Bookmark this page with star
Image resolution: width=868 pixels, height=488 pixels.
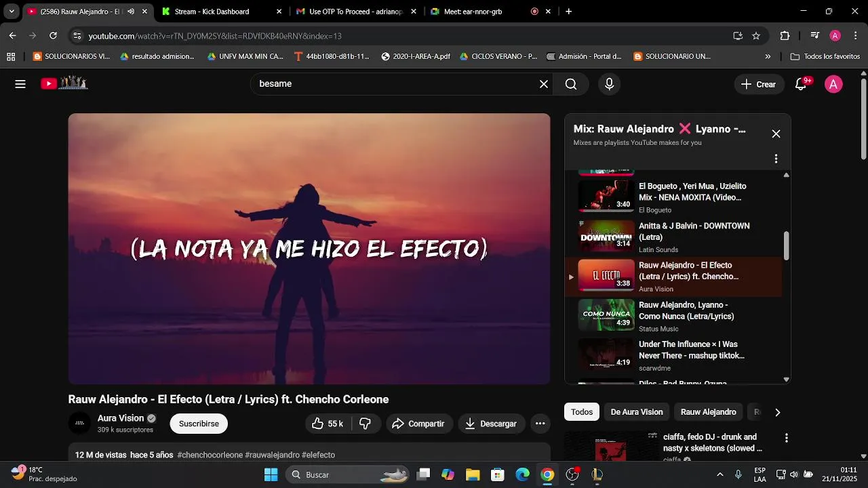pyautogui.click(x=756, y=36)
